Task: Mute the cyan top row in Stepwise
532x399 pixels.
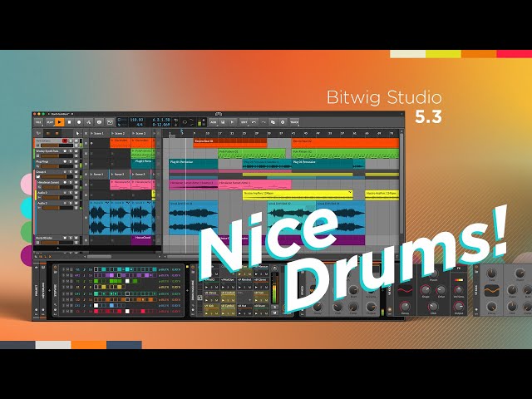Action: 67,269
